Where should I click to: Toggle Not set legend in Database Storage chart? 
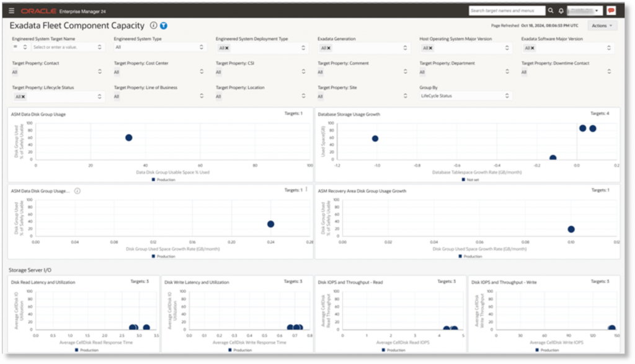[471, 180]
